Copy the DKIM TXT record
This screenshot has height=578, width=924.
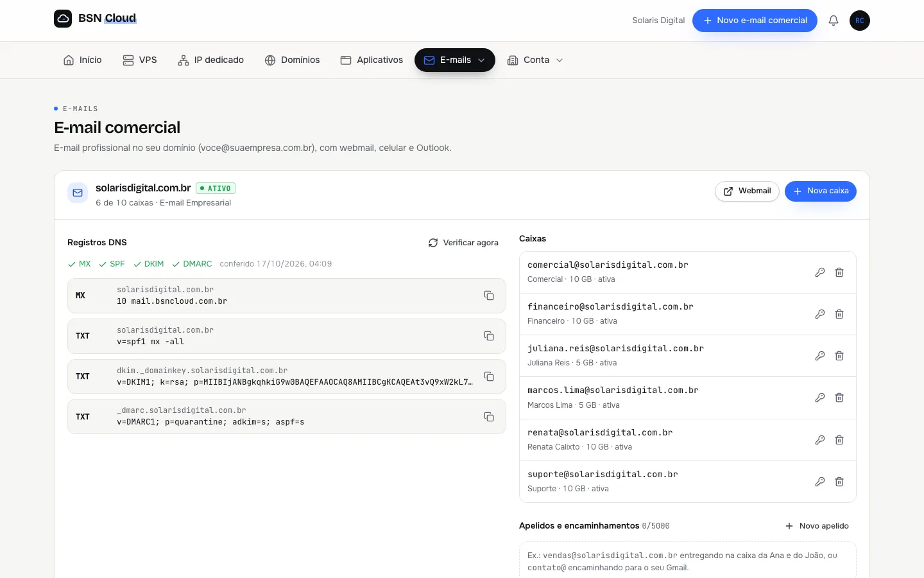click(x=489, y=376)
